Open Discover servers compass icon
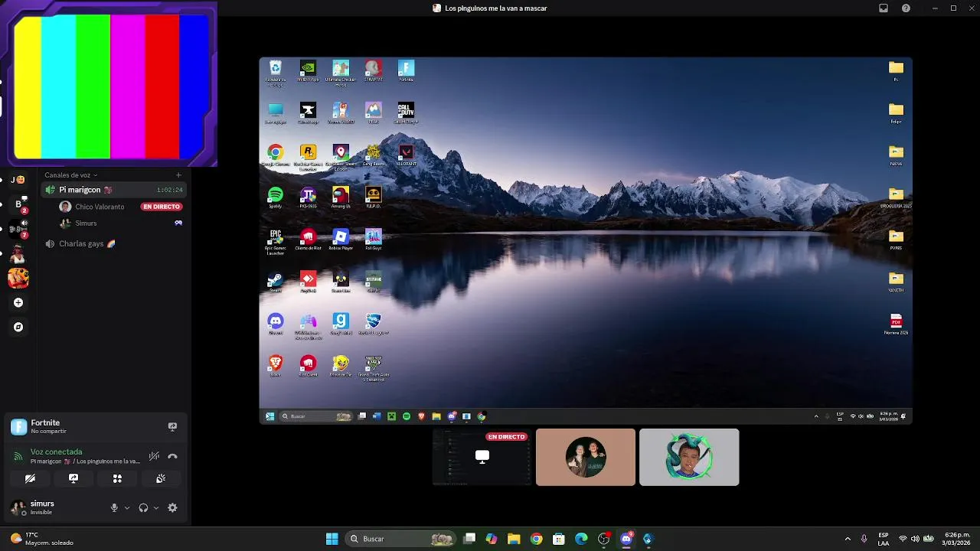The image size is (980, 551). (18, 327)
